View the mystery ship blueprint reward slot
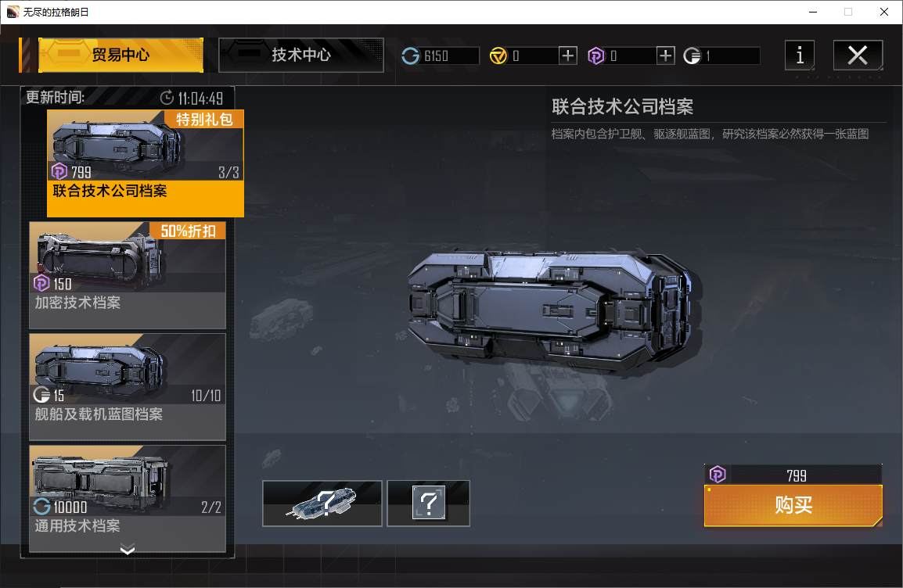The image size is (903, 588). coord(322,504)
